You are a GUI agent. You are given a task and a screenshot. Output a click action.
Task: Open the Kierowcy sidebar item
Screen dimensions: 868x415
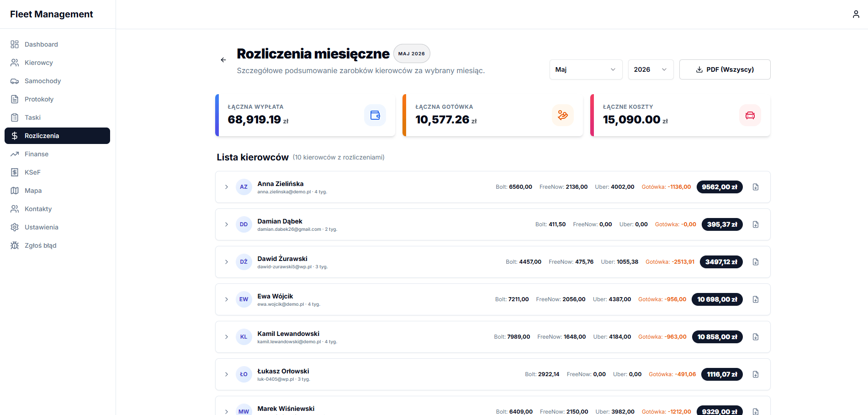[x=57, y=63]
